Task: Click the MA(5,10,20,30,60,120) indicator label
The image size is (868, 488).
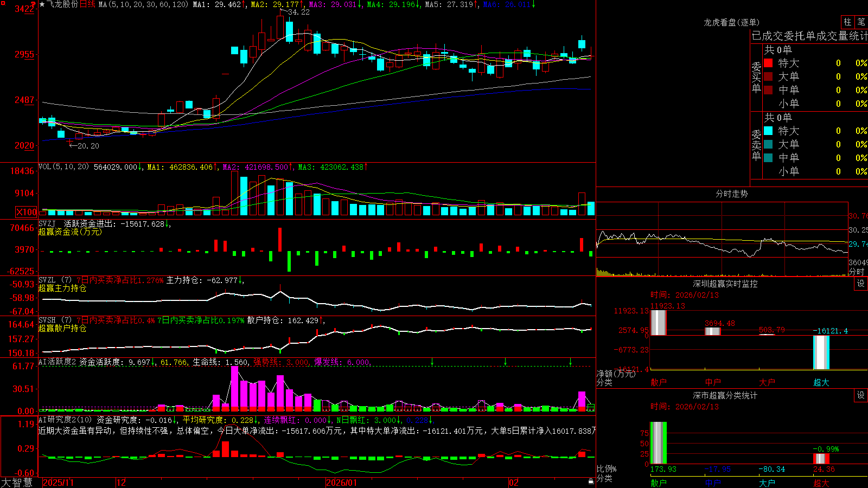Action: coord(144,4)
